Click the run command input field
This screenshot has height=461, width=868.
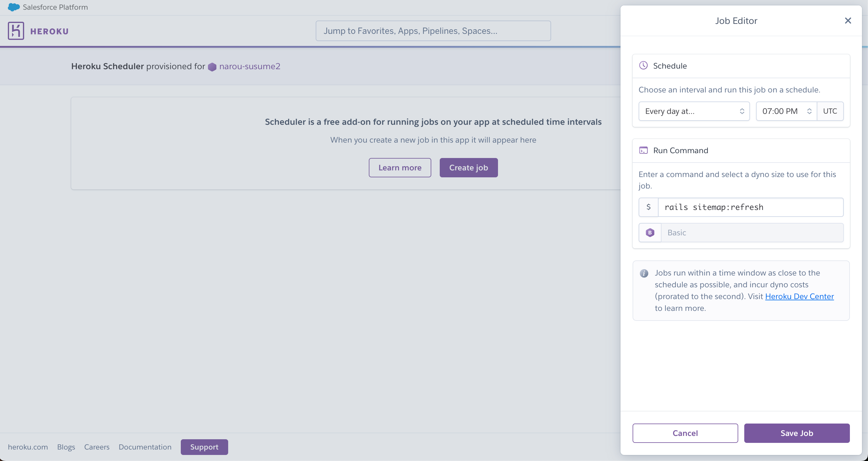point(750,207)
